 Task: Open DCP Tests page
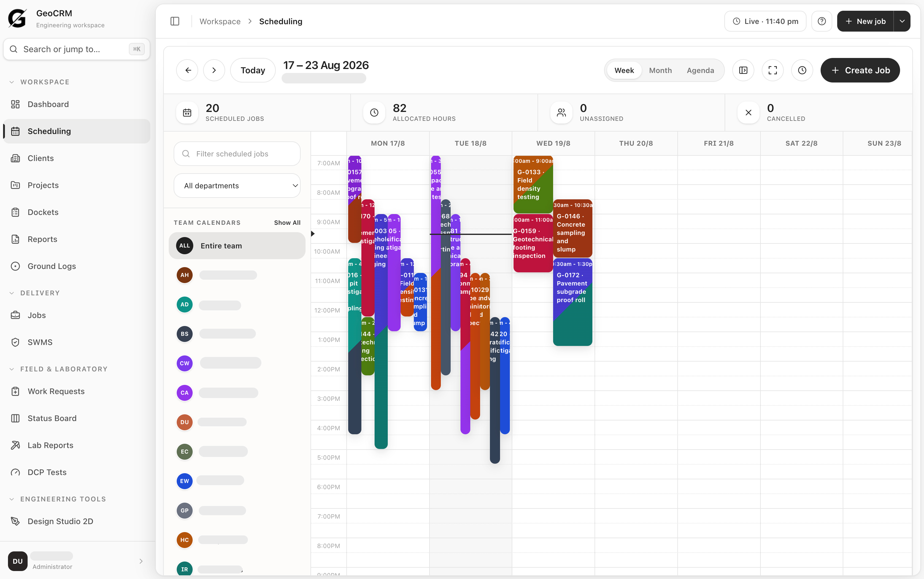(x=77, y=472)
